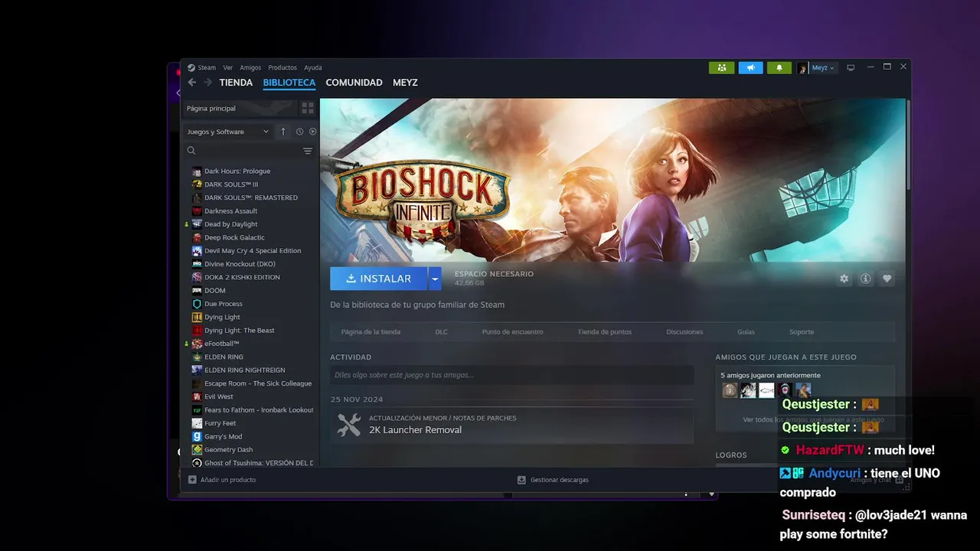The height and width of the screenshot is (551, 980).
Task: Open the Guías link
Action: (746, 332)
